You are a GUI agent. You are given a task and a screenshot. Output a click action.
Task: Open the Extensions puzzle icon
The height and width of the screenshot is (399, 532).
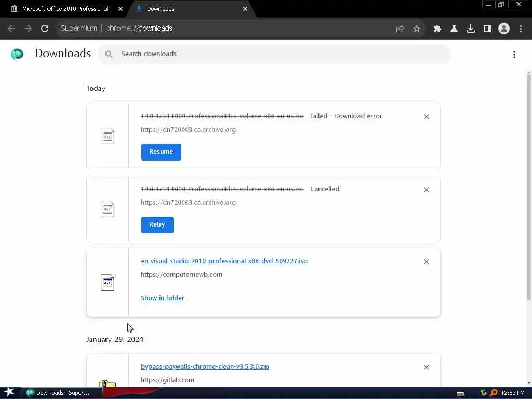437,29
